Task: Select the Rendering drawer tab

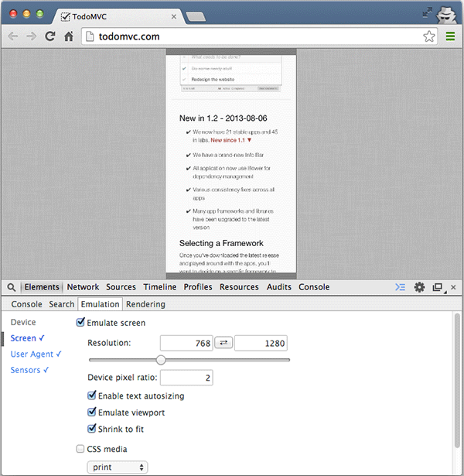Action: (145, 304)
